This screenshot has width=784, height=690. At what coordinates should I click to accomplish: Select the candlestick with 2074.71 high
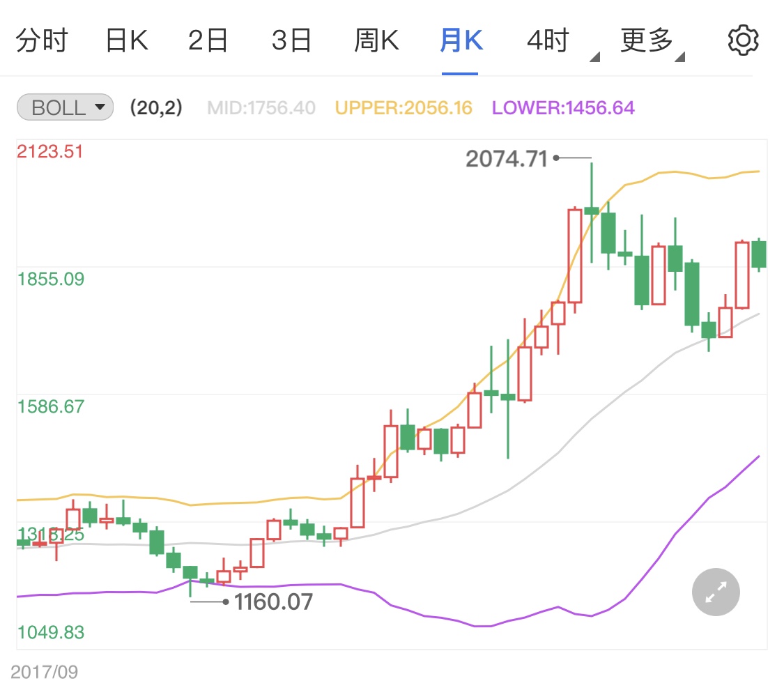pyautogui.click(x=592, y=213)
